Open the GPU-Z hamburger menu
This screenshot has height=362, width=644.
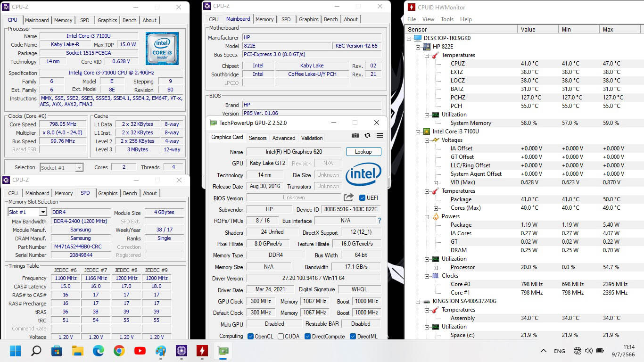tap(380, 136)
